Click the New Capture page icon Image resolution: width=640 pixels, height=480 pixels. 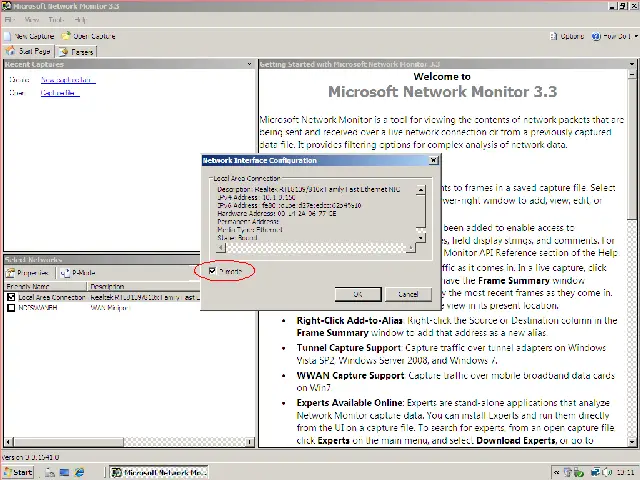tap(7, 36)
